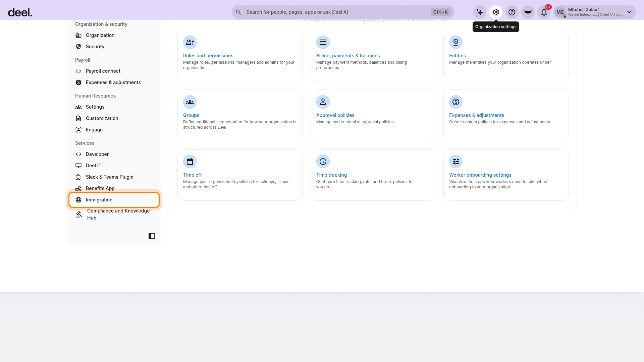The image size is (644, 362).
Task: Open Entities link
Action: click(458, 56)
